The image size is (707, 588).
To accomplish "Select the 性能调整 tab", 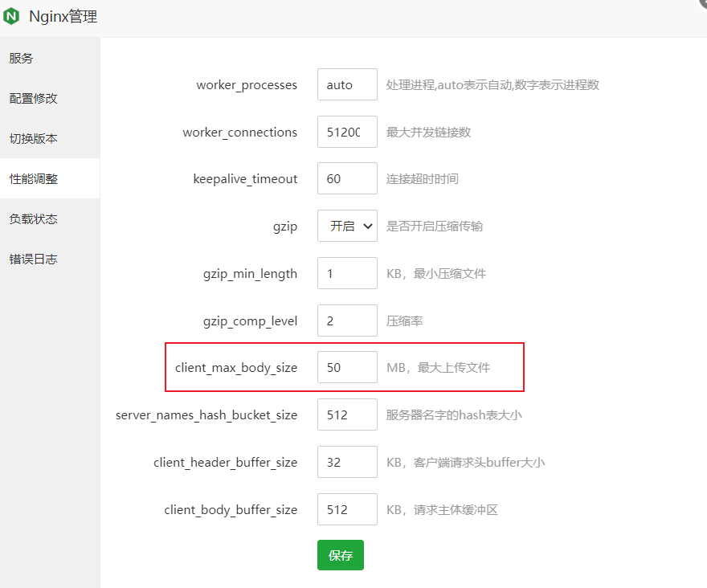I will (50, 178).
